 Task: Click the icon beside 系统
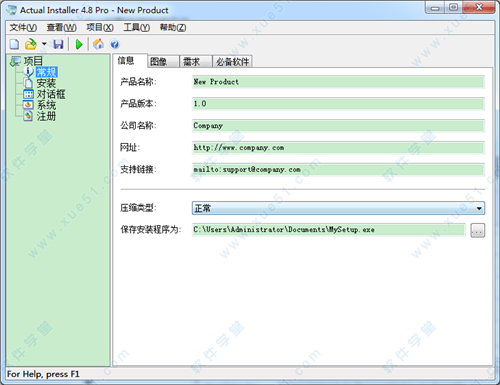[28, 105]
